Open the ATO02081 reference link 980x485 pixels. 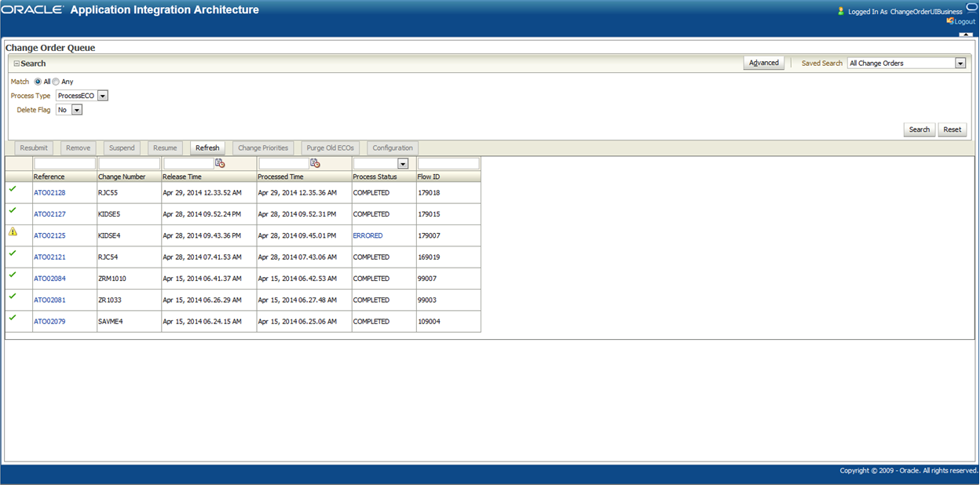point(49,300)
